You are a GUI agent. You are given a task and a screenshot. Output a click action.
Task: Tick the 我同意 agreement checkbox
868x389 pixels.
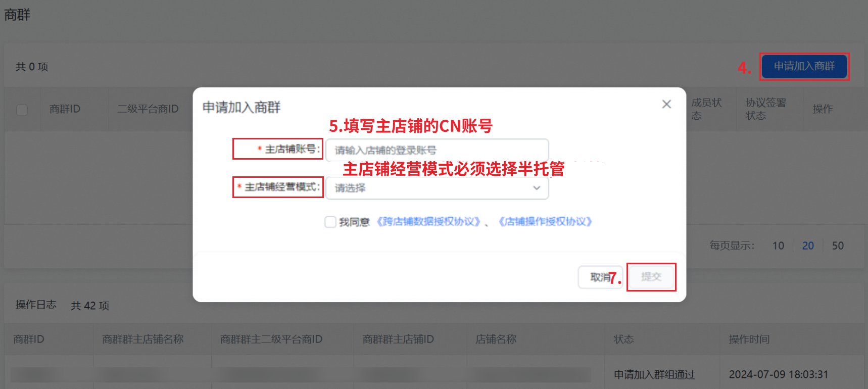[x=330, y=222]
